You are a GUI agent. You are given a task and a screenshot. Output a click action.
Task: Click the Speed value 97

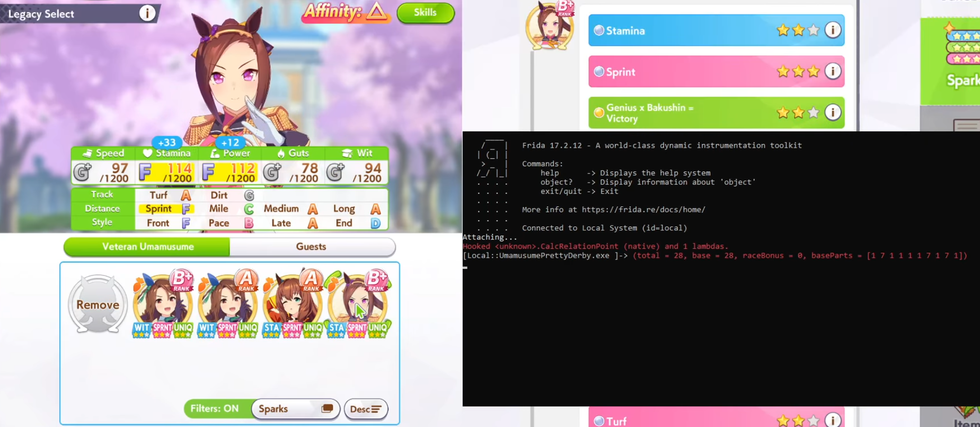(120, 168)
